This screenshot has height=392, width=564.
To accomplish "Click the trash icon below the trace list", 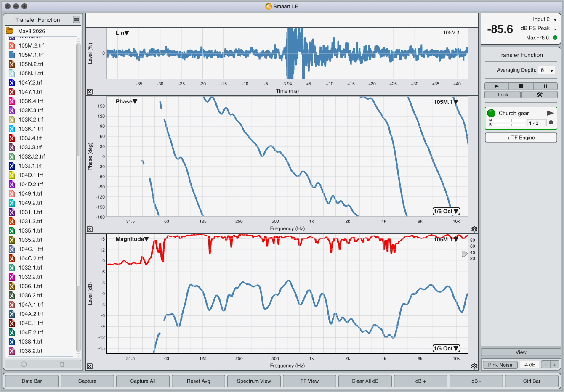I will pos(62,364).
